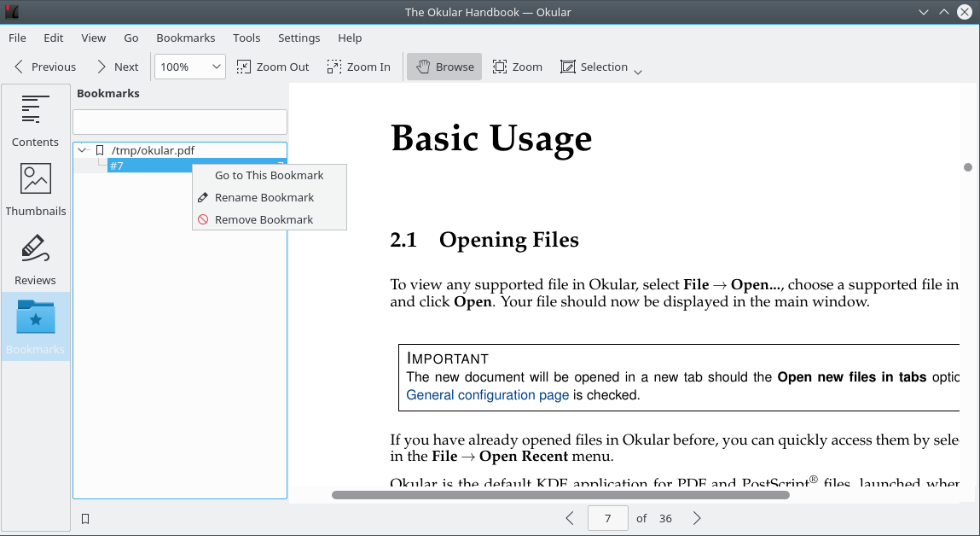This screenshot has height=536, width=980.
Task: Click the Zoom Out toolbar icon
Action: 273,67
